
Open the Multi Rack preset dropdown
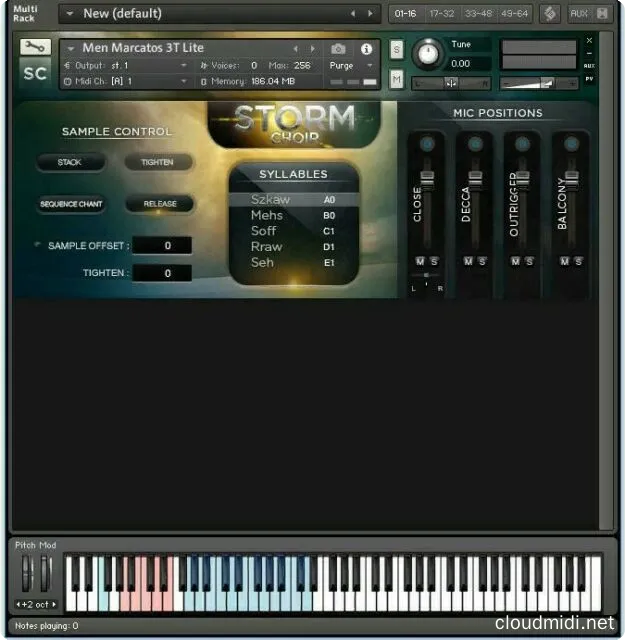pyautogui.click(x=70, y=14)
